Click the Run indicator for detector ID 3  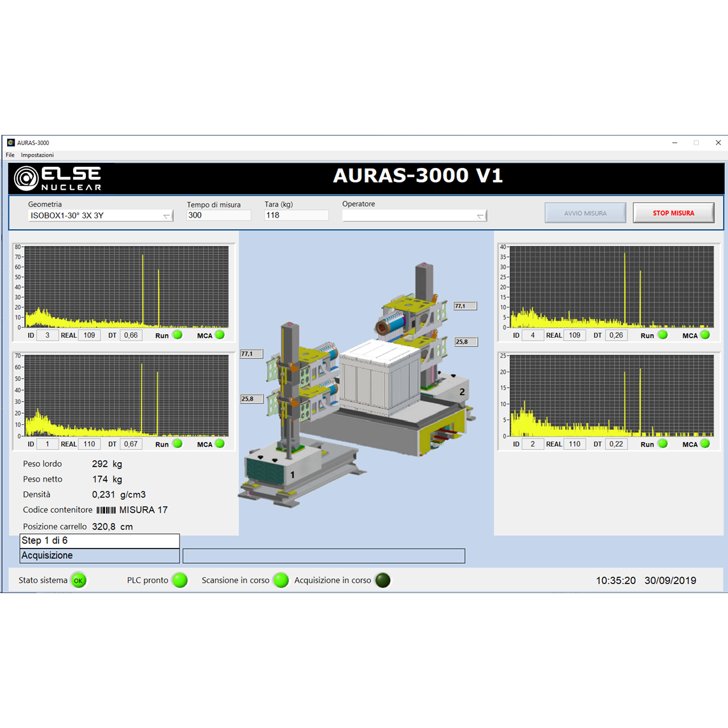(178, 335)
